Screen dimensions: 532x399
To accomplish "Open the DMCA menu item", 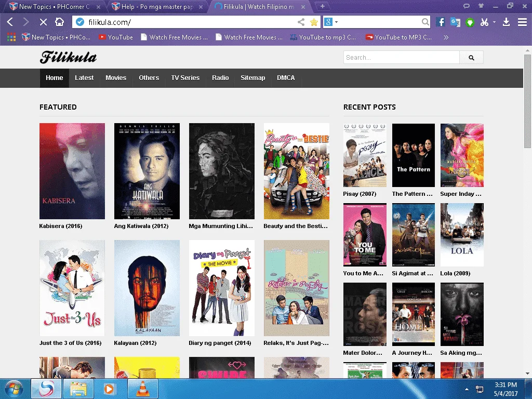I will (x=286, y=78).
